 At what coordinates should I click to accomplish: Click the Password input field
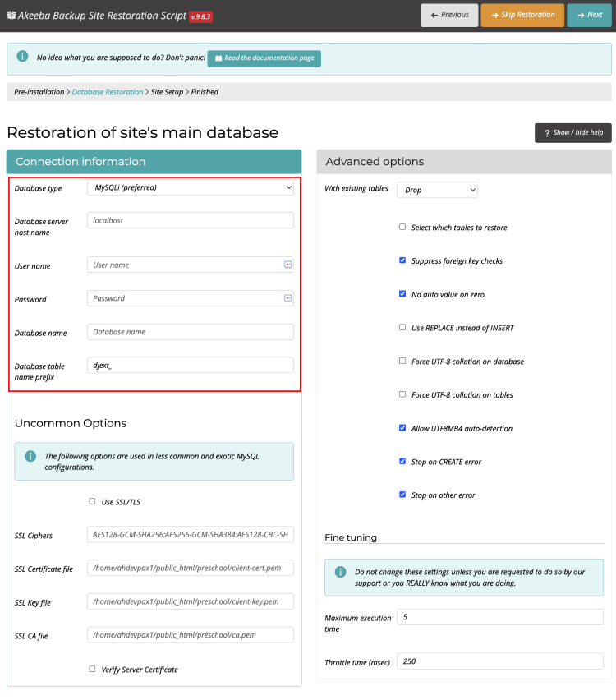tap(191, 298)
